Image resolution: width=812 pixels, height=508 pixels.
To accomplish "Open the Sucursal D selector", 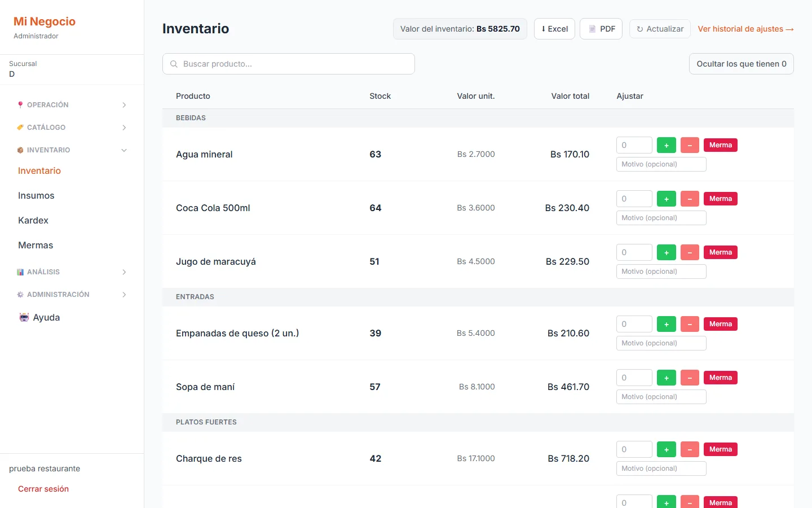I will click(72, 69).
